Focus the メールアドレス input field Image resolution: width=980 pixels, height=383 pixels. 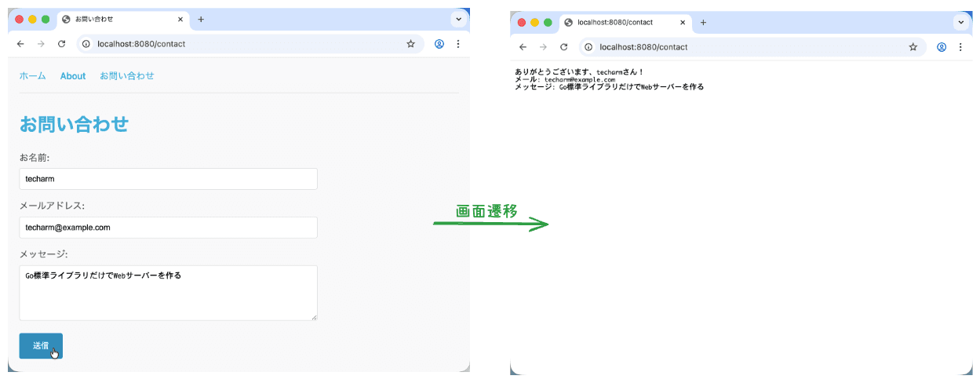click(x=168, y=228)
